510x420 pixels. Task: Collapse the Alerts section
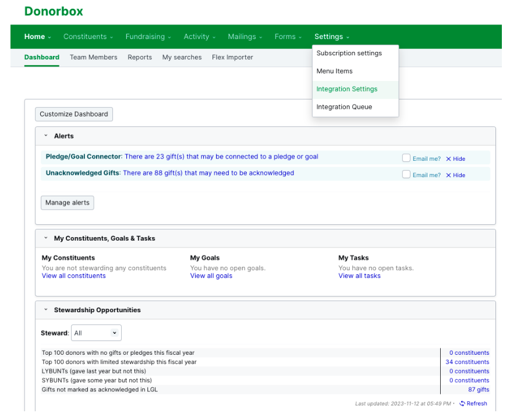point(46,136)
